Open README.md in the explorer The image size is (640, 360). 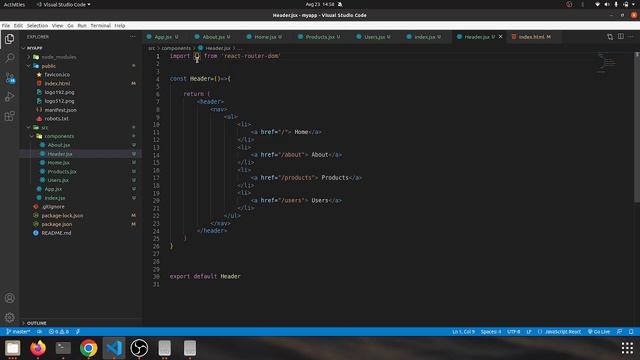tap(56, 233)
